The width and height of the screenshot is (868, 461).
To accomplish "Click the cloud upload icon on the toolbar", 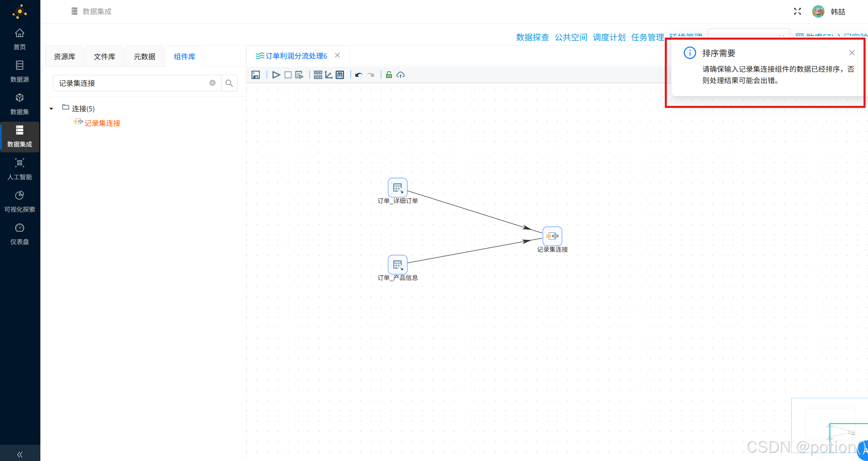I will pyautogui.click(x=401, y=74).
